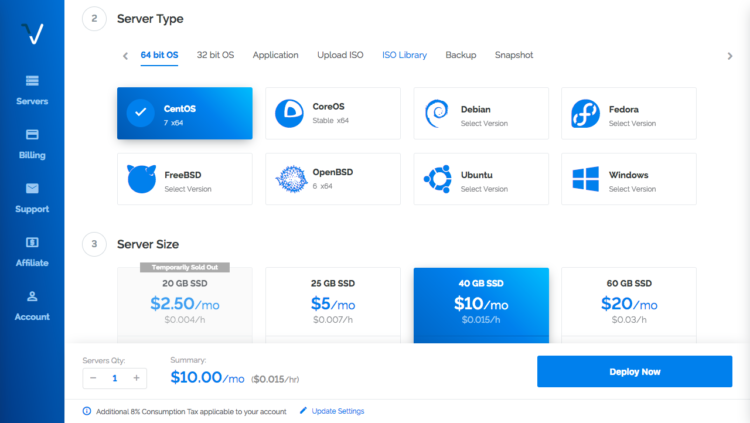Click the CoreOS logo icon
The image size is (750, 423).
coord(289,113)
